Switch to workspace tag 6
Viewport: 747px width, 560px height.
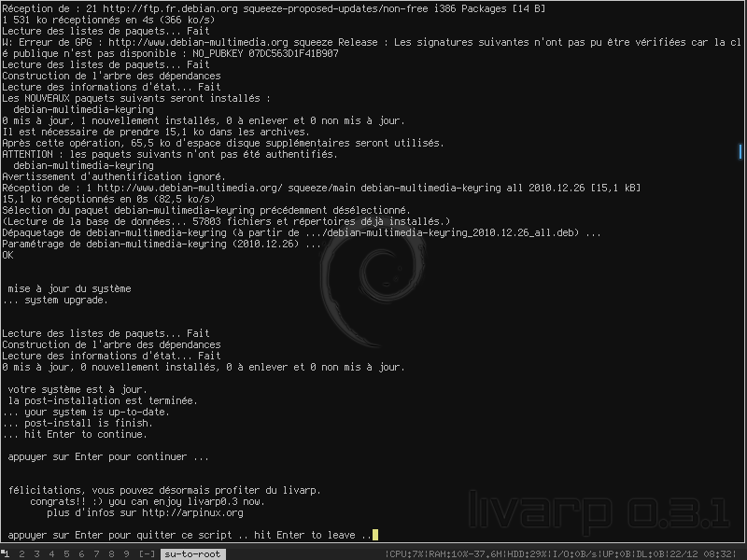(x=81, y=553)
